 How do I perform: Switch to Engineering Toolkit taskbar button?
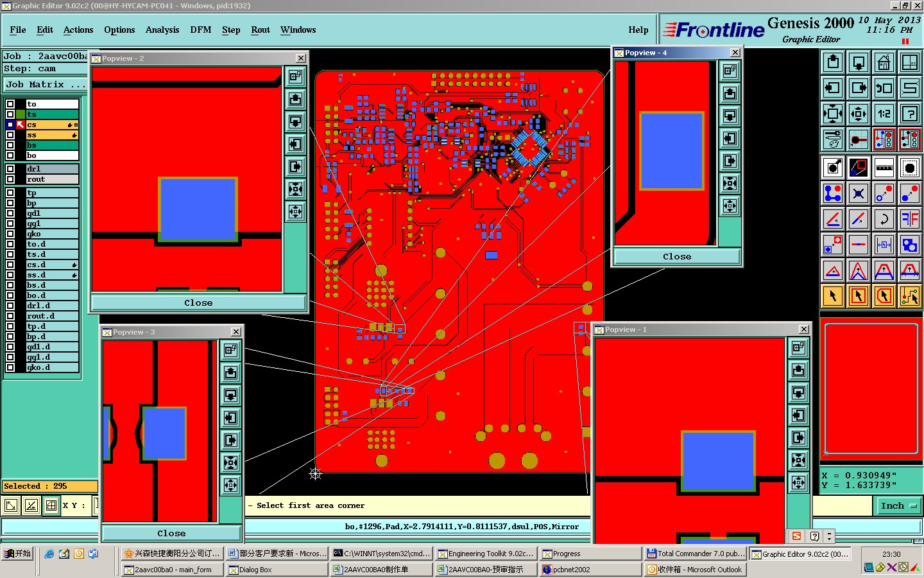pyautogui.click(x=486, y=554)
